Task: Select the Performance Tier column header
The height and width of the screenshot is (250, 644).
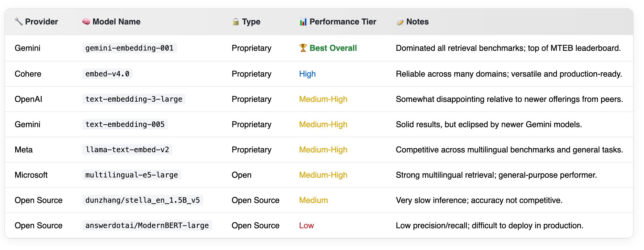Action: [343, 21]
